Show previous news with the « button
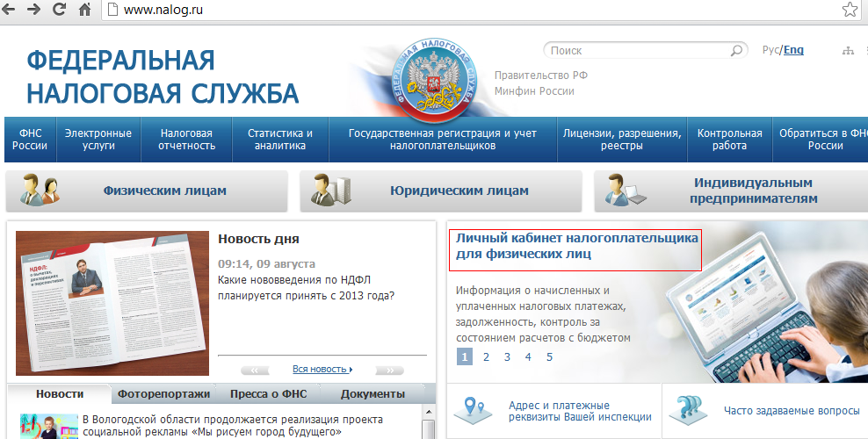Image resolution: width=868 pixels, height=439 pixels. [255, 370]
